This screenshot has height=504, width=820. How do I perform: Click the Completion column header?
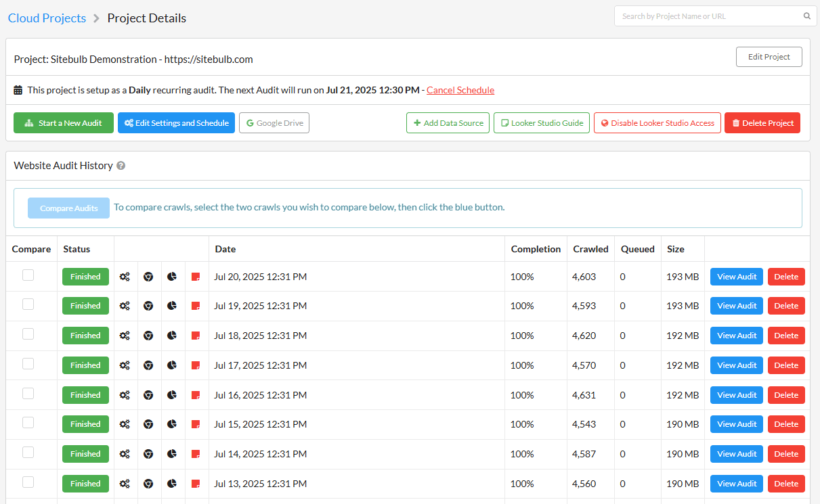[x=536, y=249]
